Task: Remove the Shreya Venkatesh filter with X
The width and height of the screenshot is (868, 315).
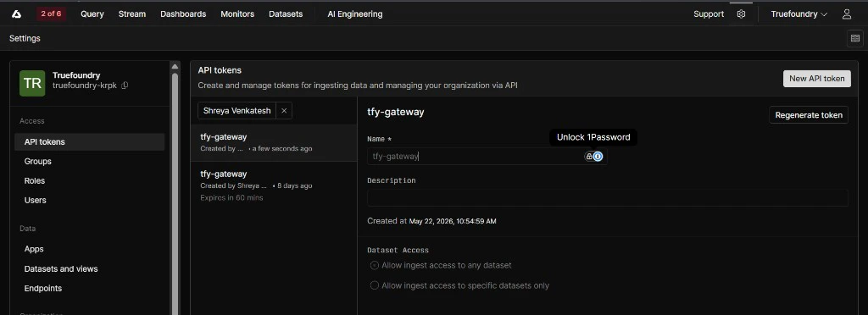Action: [284, 111]
